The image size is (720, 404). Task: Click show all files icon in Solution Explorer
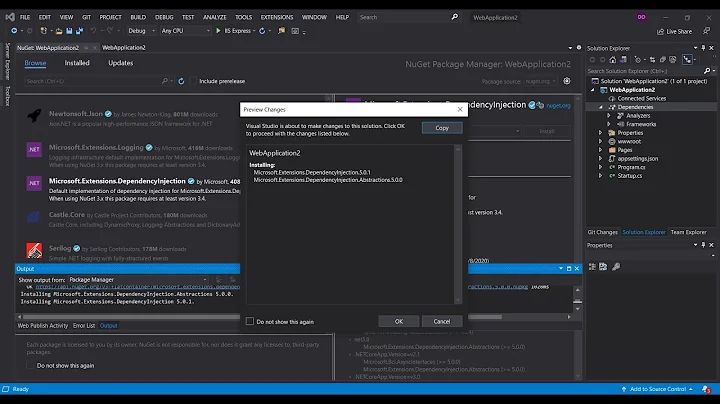673,60
